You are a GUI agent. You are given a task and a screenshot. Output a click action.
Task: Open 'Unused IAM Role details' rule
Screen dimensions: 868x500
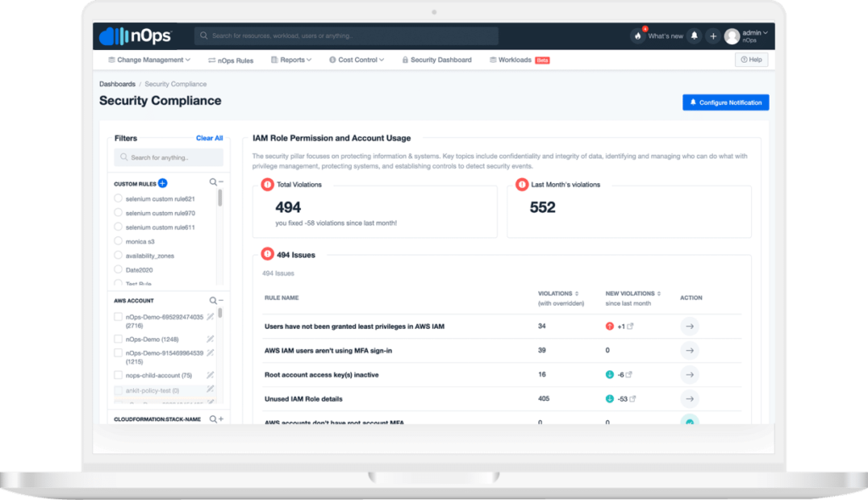tap(303, 398)
